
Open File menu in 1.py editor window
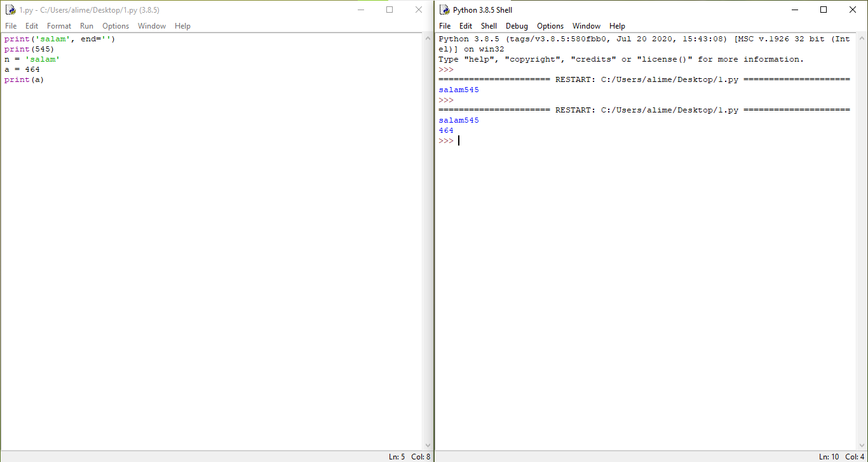point(11,26)
